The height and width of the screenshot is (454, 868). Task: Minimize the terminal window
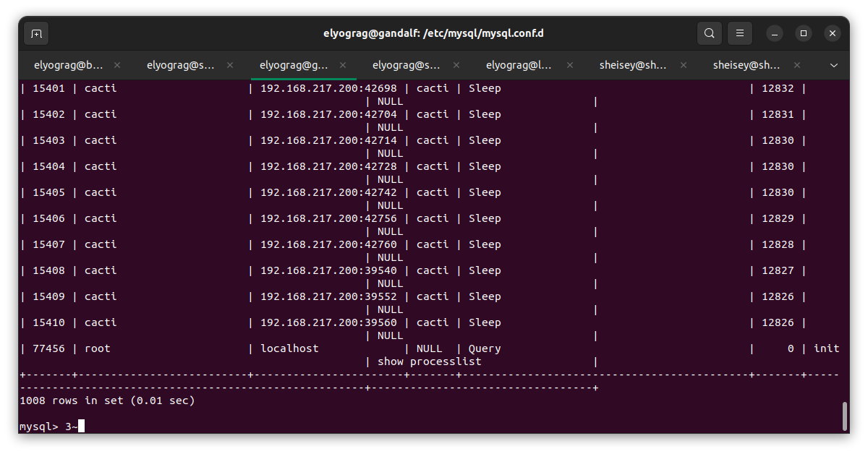775,33
